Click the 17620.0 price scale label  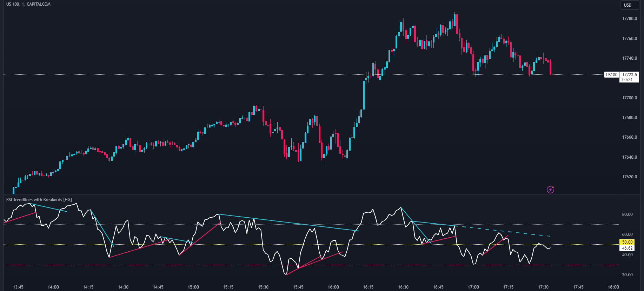(630, 177)
